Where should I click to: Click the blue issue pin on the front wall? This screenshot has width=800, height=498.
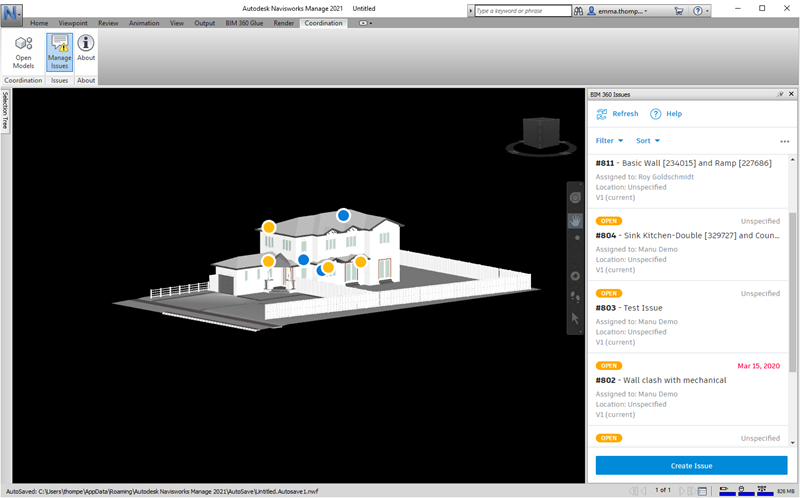pos(304,260)
